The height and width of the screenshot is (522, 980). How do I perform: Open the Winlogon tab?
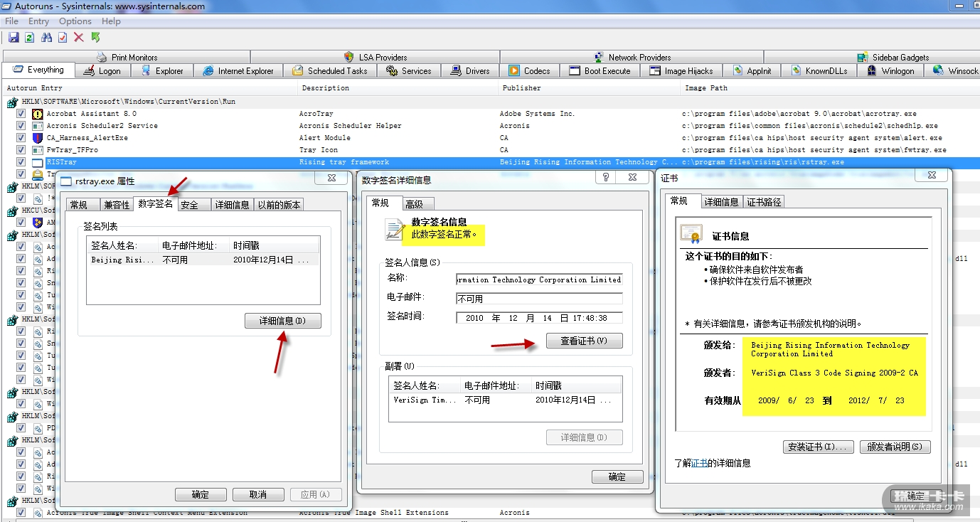(890, 70)
